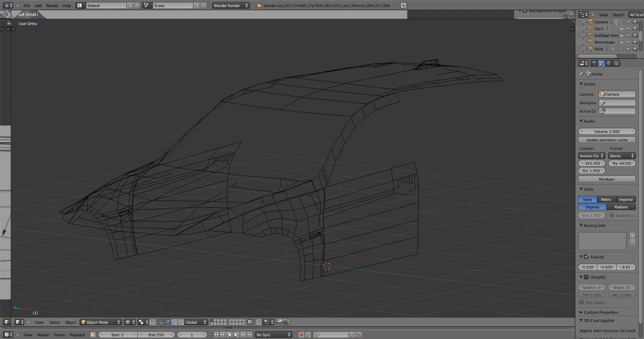
Task: Open the Global orientation dropdown
Action: tap(196, 322)
